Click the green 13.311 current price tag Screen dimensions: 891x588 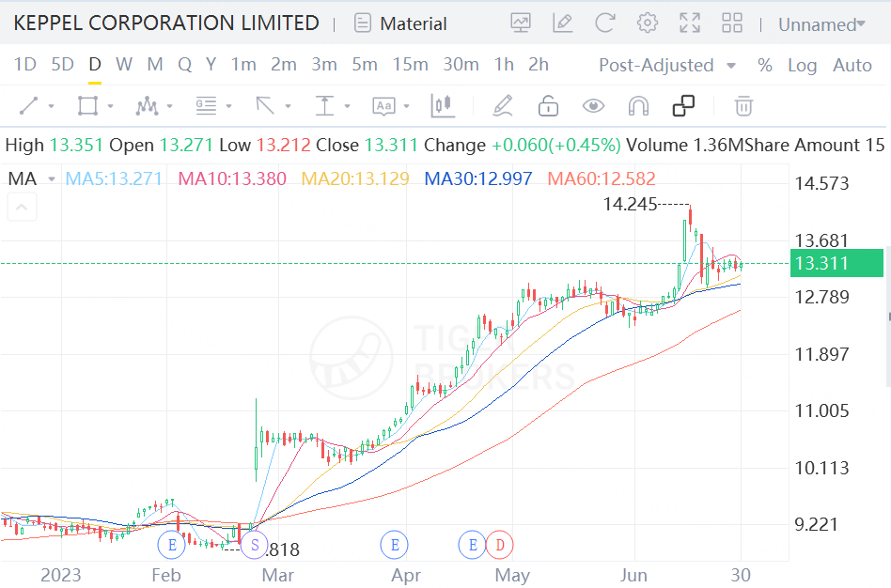(x=836, y=263)
